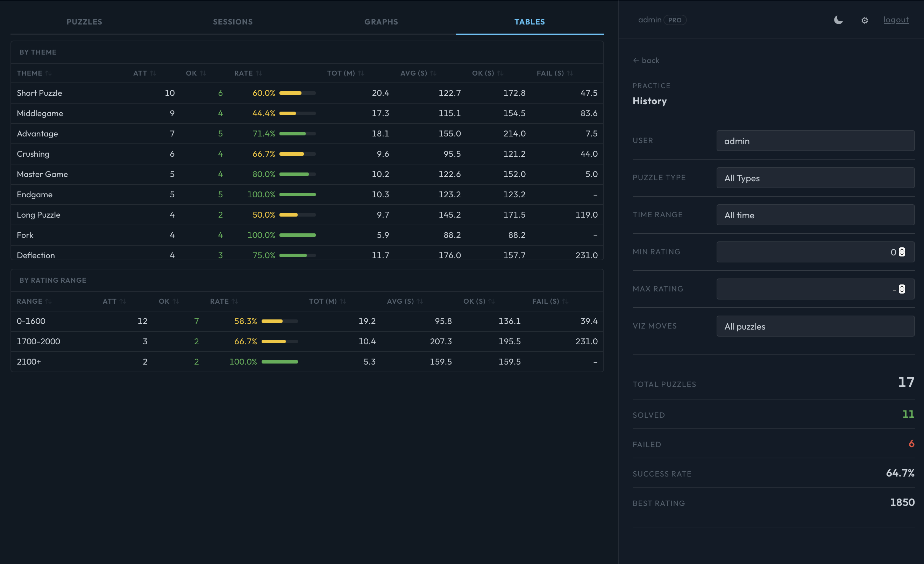Viewport: 924px width, 564px height.
Task: Open settings gear icon
Action: [x=865, y=21]
